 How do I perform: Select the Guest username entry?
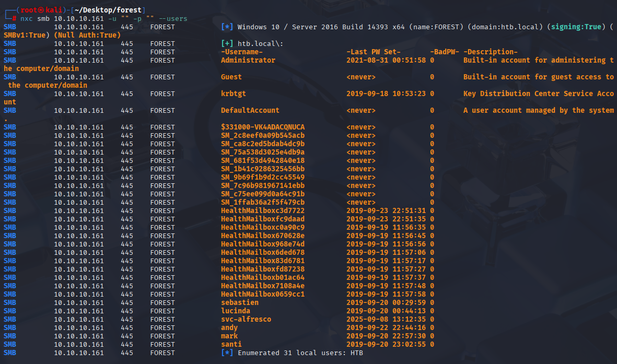[231, 77]
